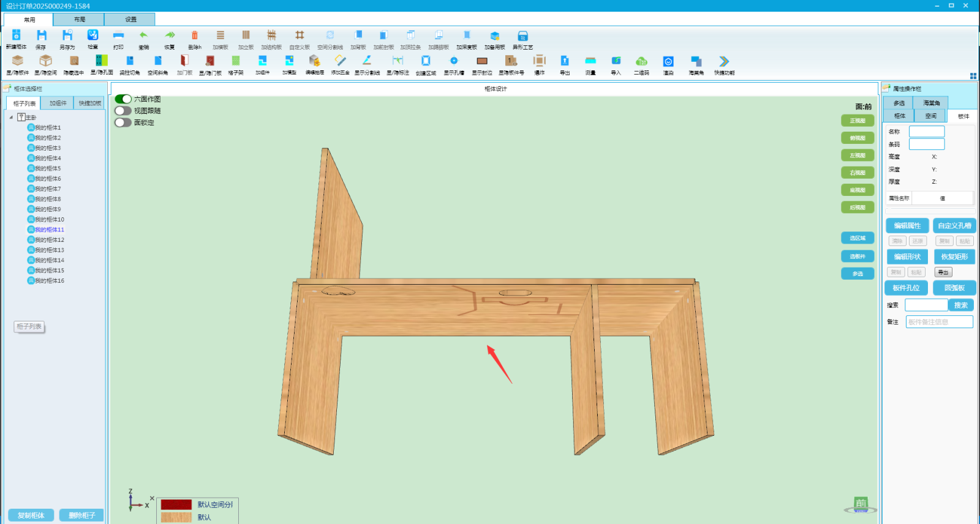Click the 撤销 undo arrow icon
This screenshot has width=980, height=524.
click(143, 36)
